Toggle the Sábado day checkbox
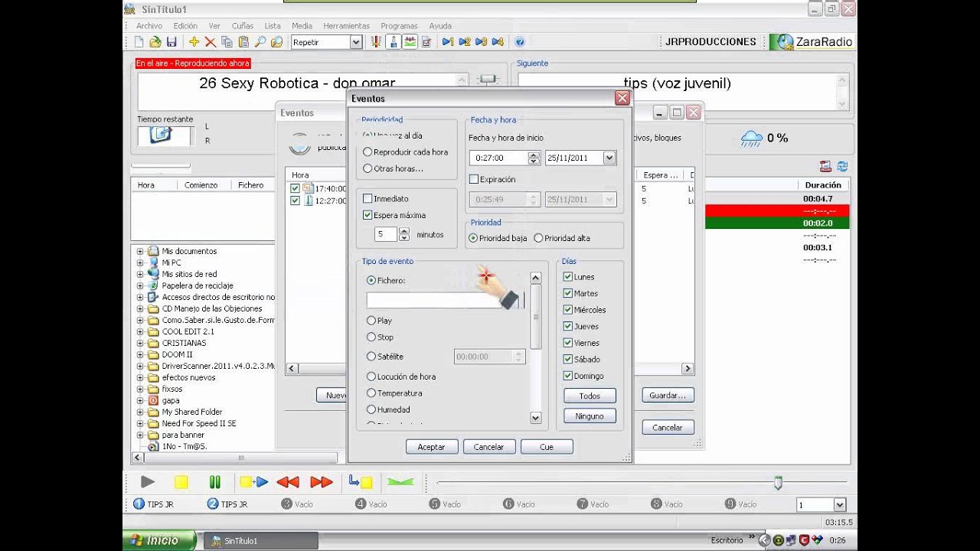The image size is (980, 551). pos(568,360)
